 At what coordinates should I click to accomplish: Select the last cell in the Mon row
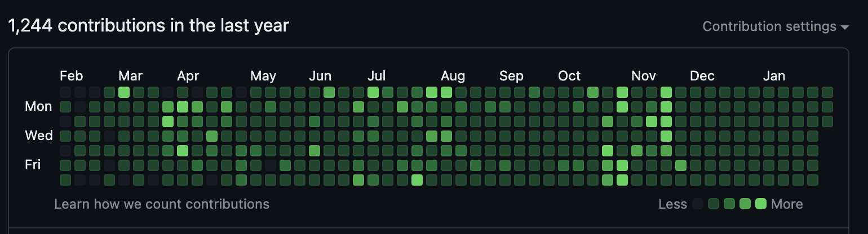tap(827, 106)
